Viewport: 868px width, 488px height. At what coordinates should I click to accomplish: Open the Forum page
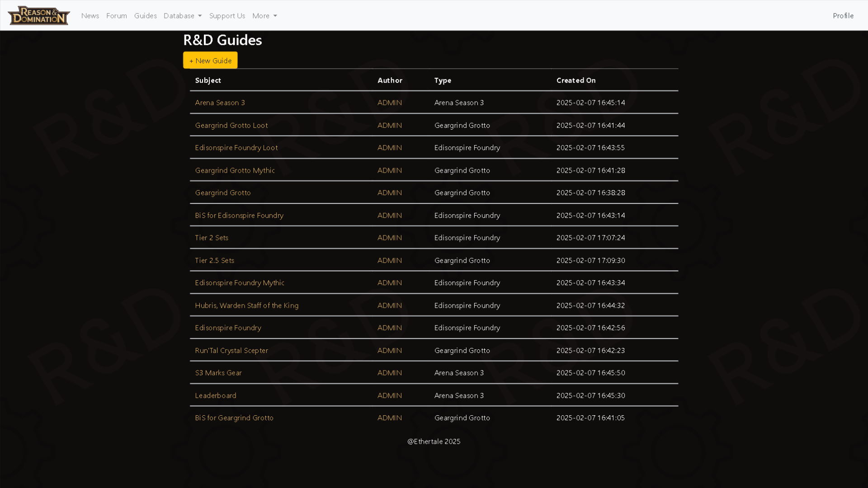point(116,15)
